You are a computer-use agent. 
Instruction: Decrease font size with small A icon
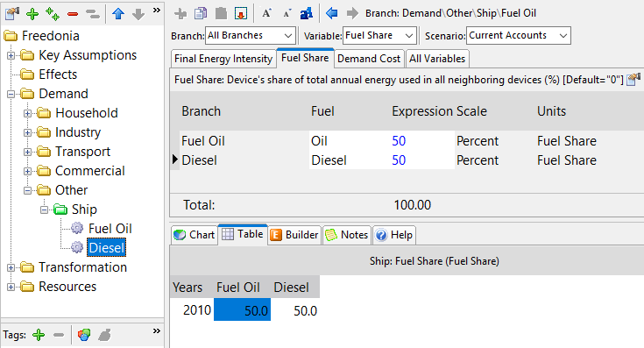[x=287, y=14]
